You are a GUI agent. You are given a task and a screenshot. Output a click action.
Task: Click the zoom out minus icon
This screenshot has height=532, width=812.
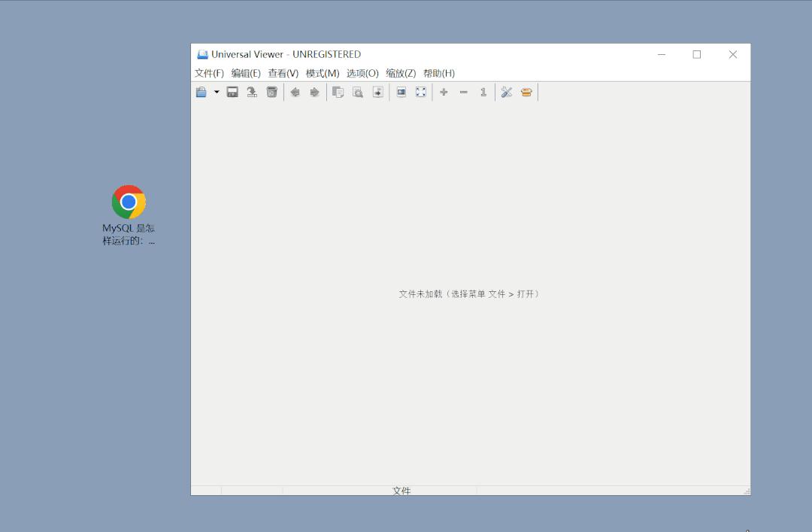click(x=464, y=92)
